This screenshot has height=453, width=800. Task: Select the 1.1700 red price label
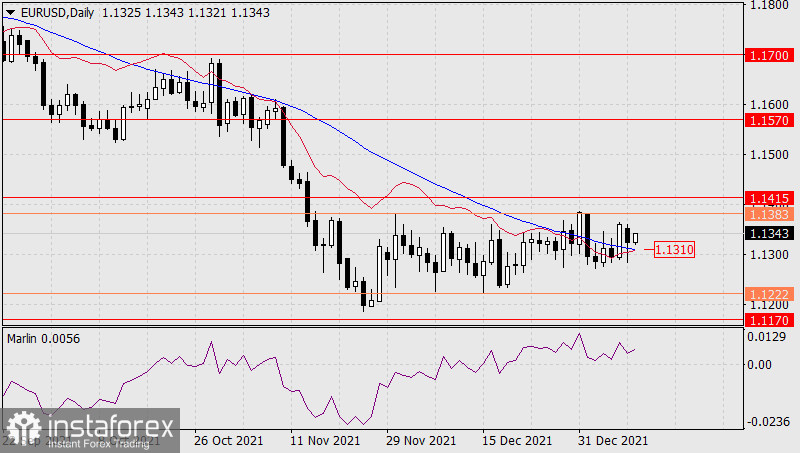tap(767, 56)
